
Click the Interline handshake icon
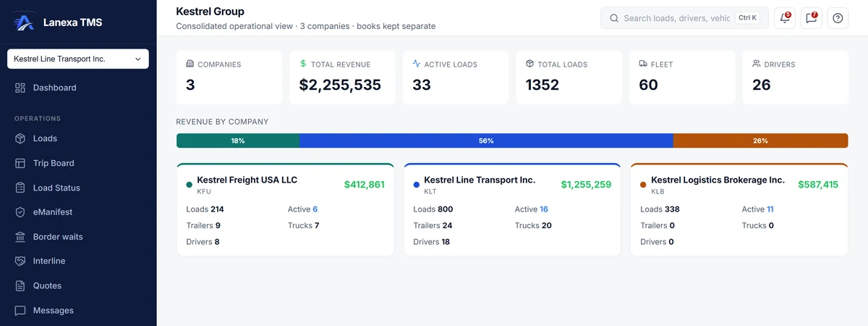click(20, 261)
